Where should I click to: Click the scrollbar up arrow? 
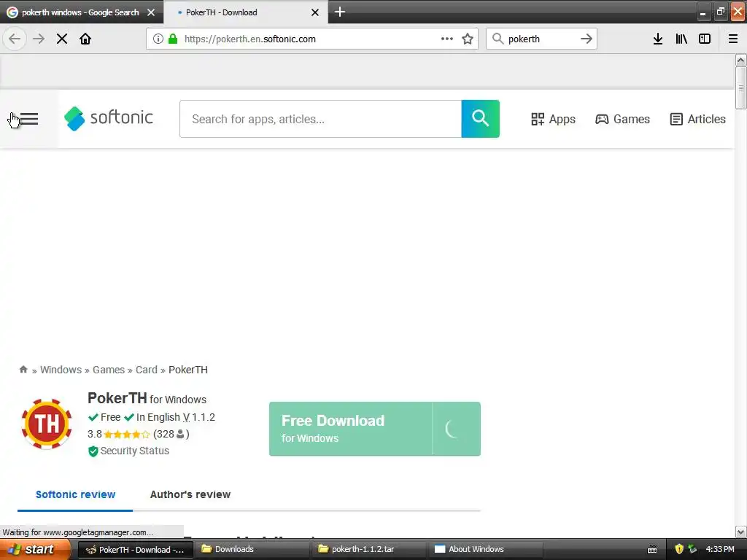(741, 60)
